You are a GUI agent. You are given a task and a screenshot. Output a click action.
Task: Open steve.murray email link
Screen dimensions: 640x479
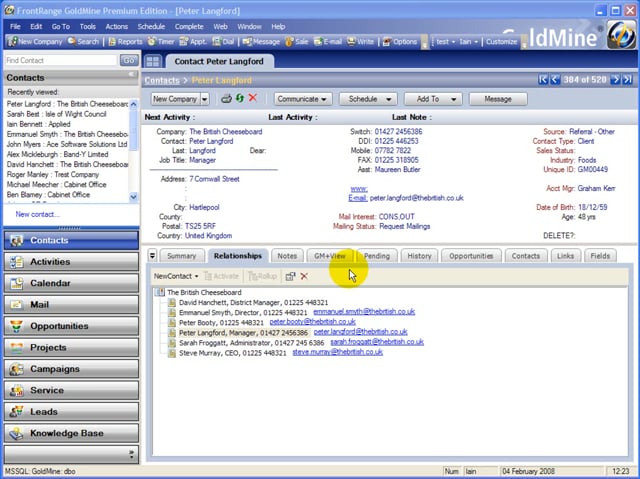[x=338, y=352]
